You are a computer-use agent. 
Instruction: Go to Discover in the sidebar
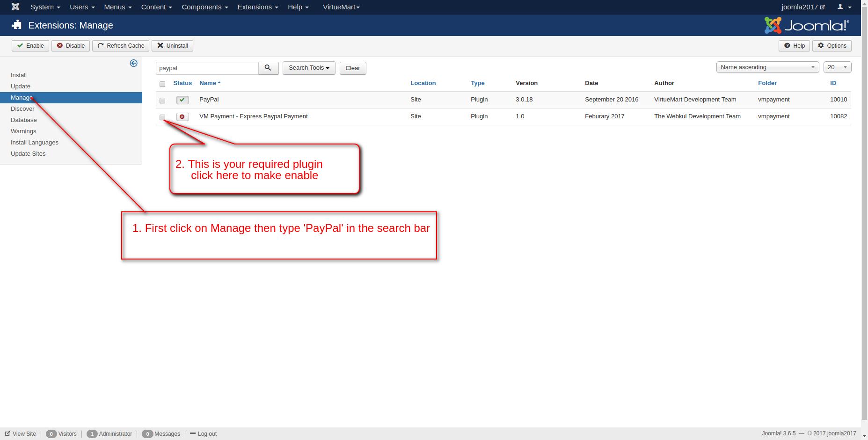tap(22, 109)
